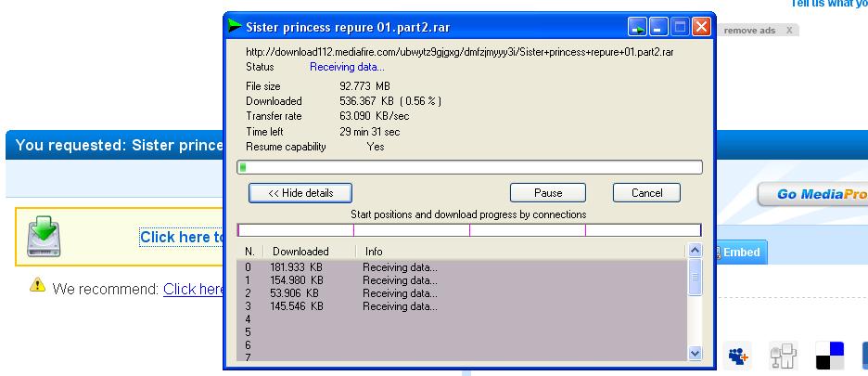Cancel the download
868x376 pixels.
646,193
